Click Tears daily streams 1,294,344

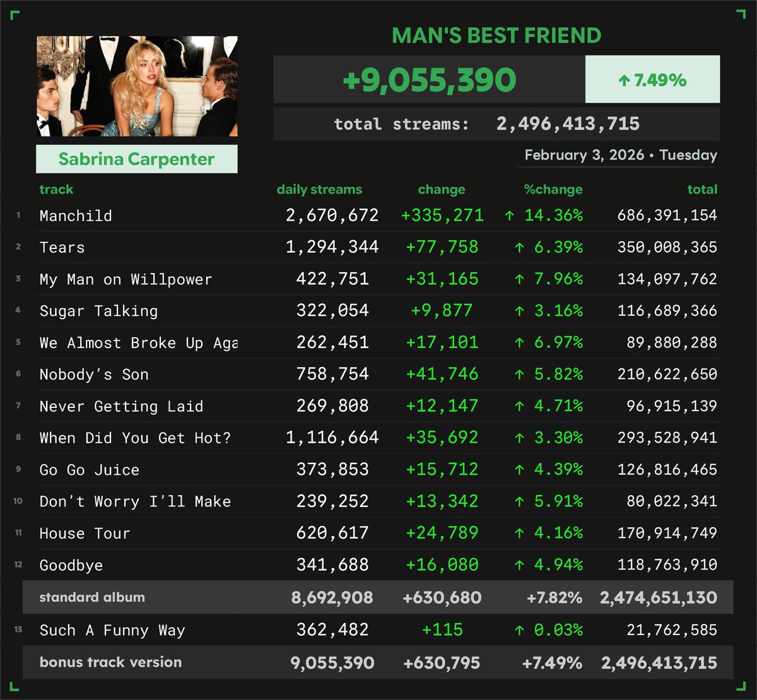tap(332, 247)
